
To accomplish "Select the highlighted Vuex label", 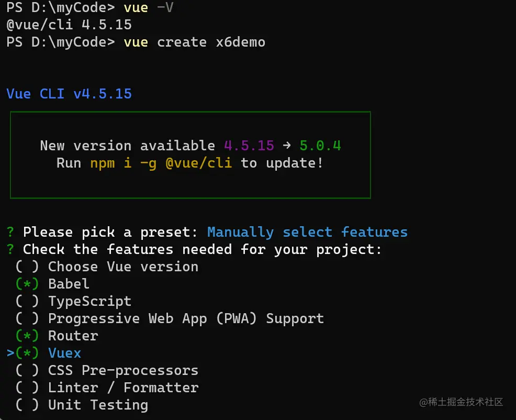I will [x=64, y=353].
